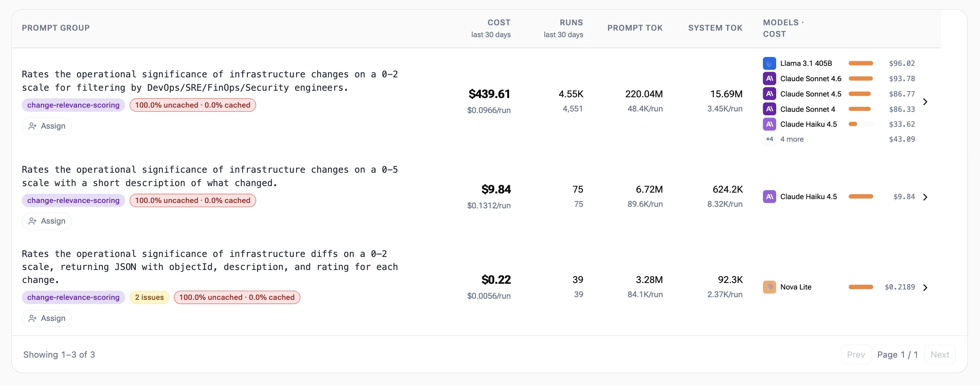
Task: Click the 15.69M system tokens value
Action: (726, 94)
